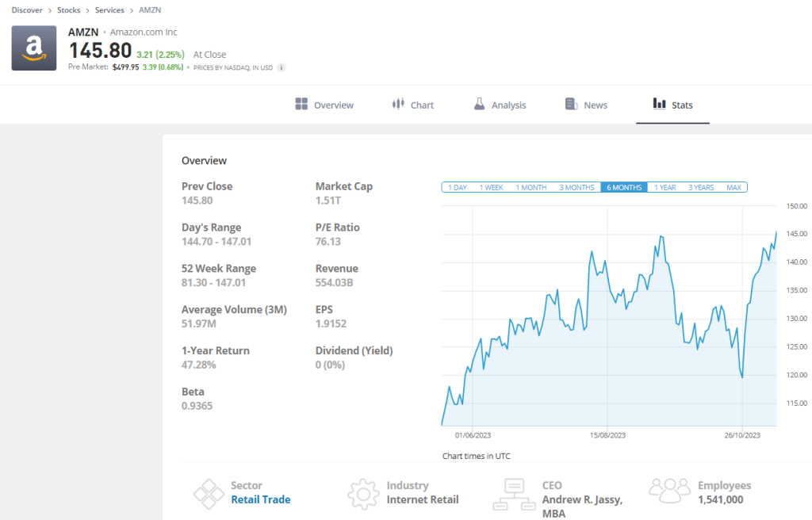
Task: Select the MAX time range
Action: [x=734, y=187]
